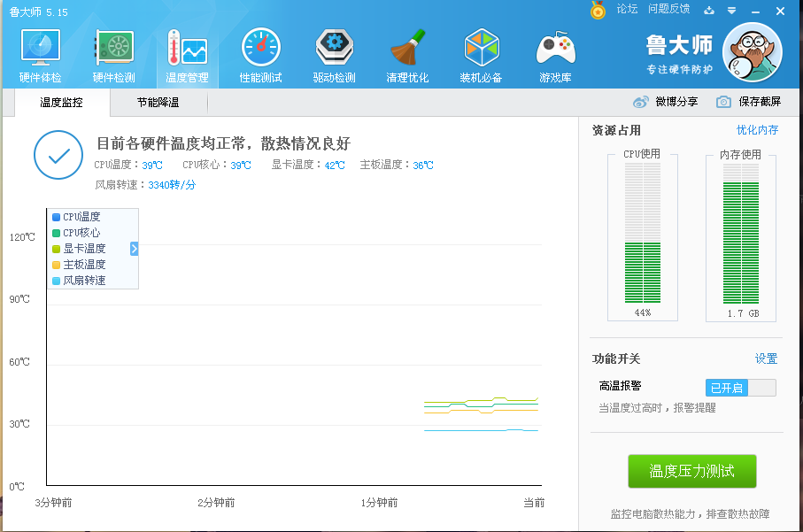Click the 44% CPU usage value
803x532 pixels.
643,312
